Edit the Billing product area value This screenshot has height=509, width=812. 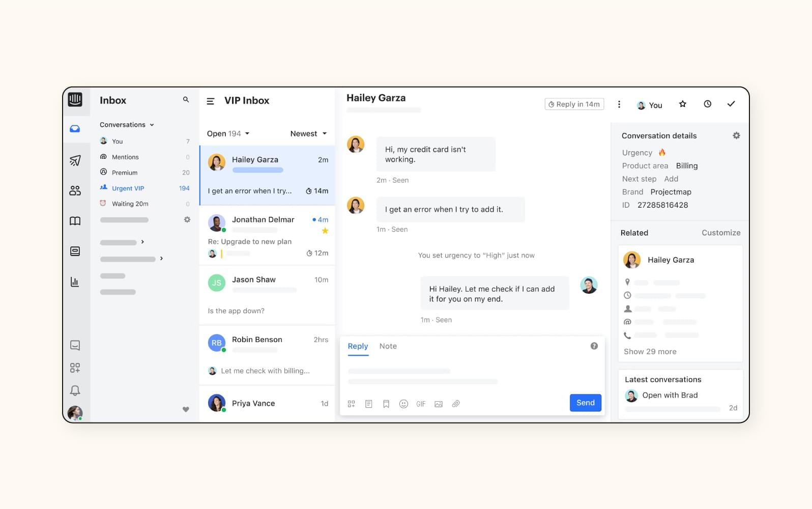pyautogui.click(x=687, y=166)
